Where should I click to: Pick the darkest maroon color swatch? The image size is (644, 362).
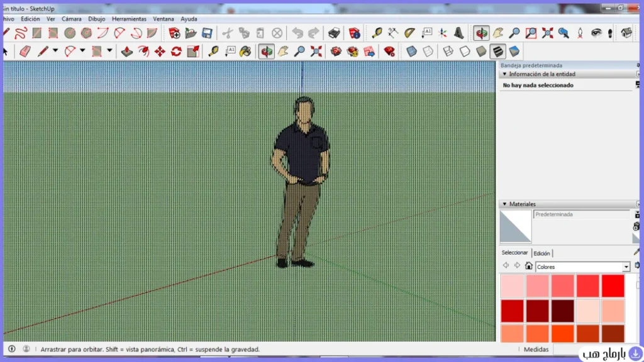point(563,310)
